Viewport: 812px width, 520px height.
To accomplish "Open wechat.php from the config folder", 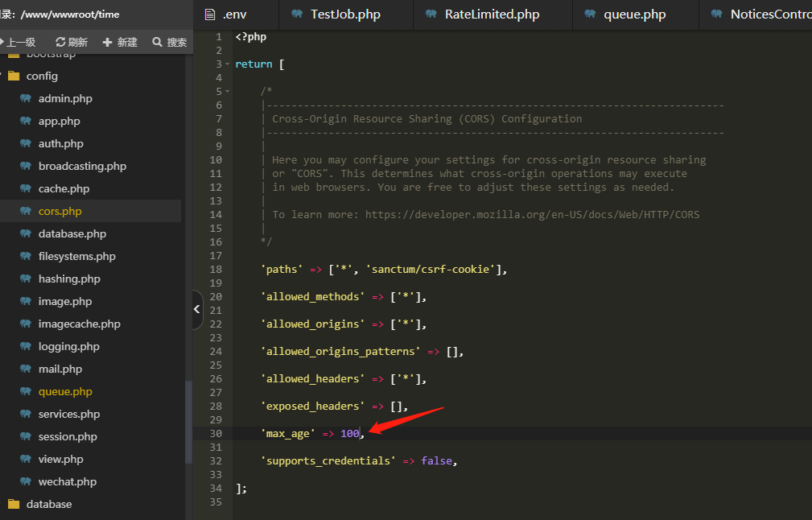I will (x=67, y=482).
